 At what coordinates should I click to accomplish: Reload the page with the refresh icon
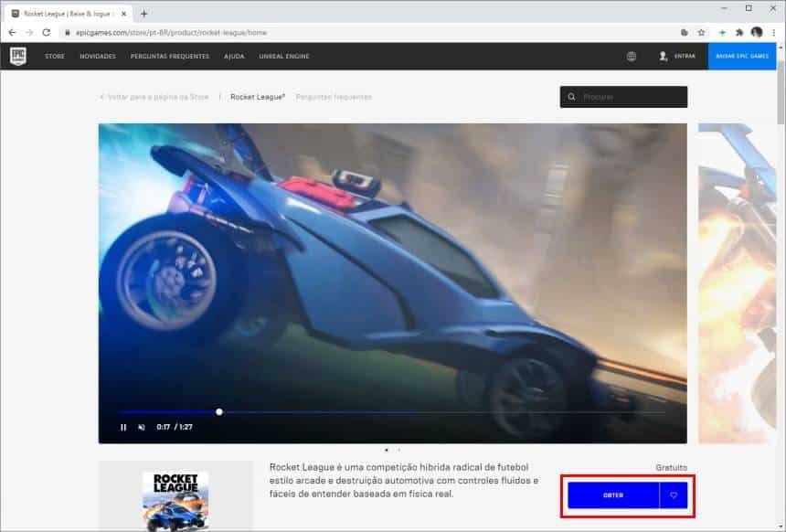click(x=46, y=33)
